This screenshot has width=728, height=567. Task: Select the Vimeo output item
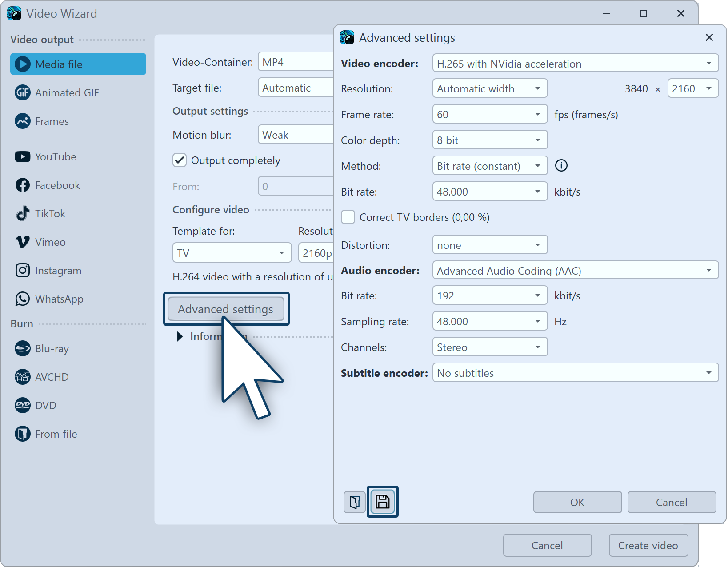point(50,242)
